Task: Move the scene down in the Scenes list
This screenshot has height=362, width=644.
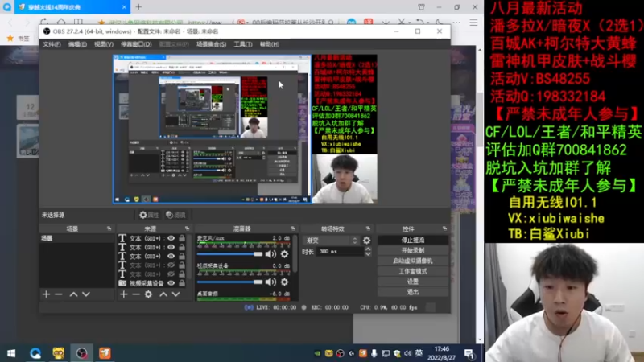Action: point(86,294)
